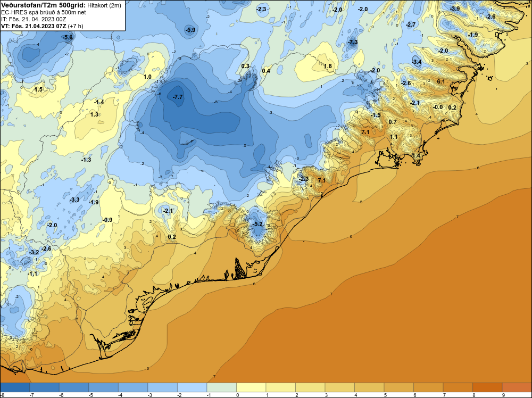This screenshot has height=398, width=532.
Task: Click the 1.5 temperature label
Action: point(38,89)
